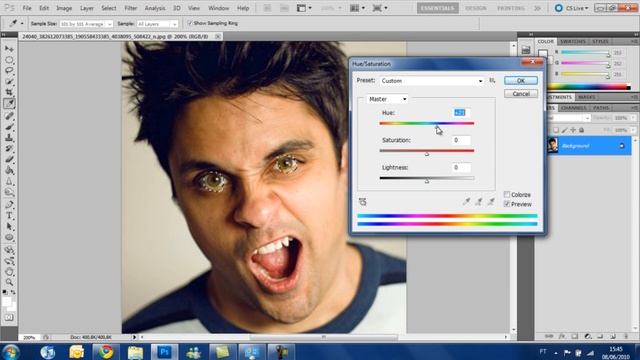Toggle lock image pixels in Layers panel
The image size is (640, 360).
[x=564, y=130]
